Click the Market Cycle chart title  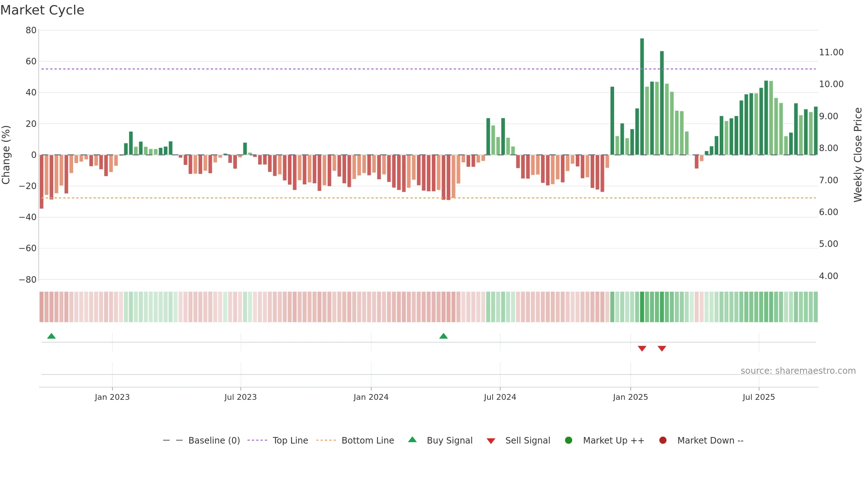[42, 10]
